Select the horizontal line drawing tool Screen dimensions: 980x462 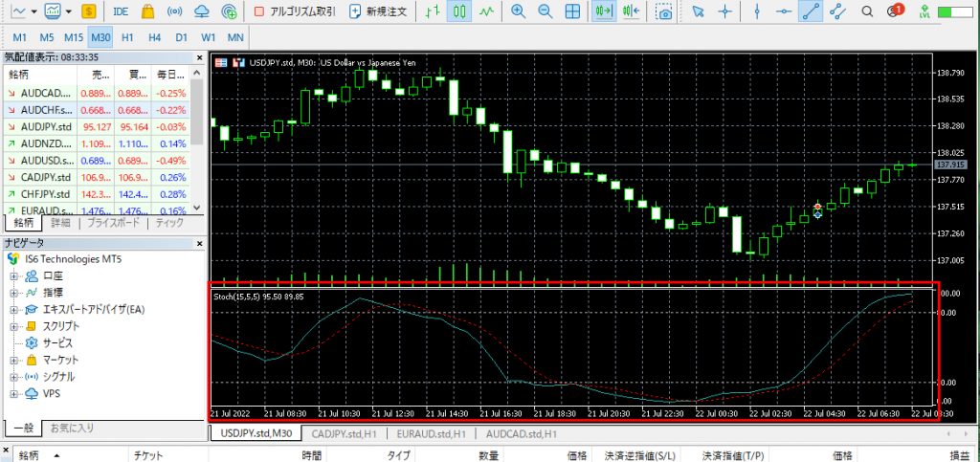785,11
